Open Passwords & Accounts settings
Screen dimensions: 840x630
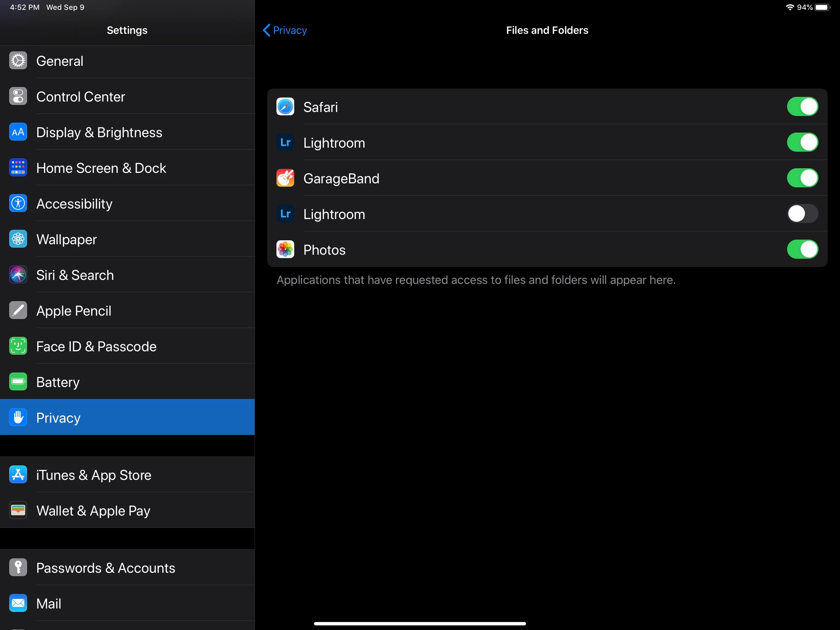[x=105, y=568]
